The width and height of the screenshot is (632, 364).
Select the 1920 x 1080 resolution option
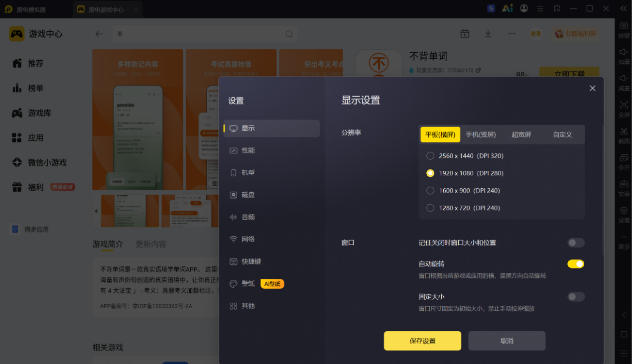coord(465,173)
